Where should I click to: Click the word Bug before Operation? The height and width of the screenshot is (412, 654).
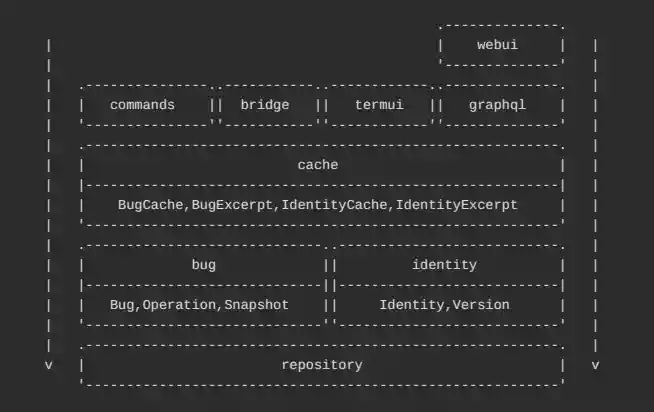121,305
